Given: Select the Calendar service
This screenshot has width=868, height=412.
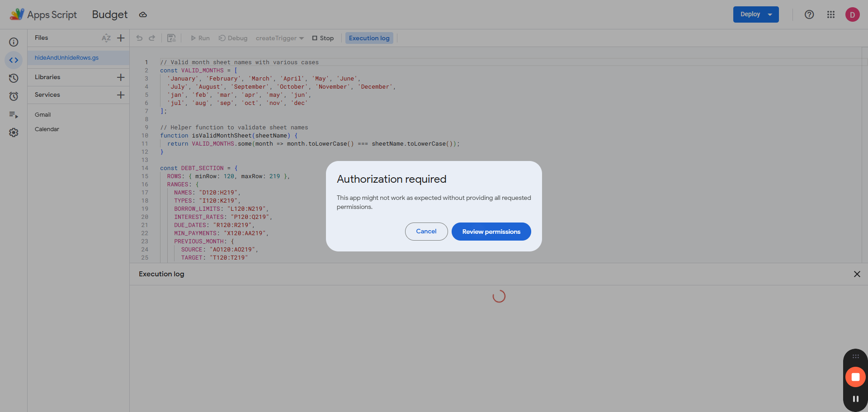Looking at the screenshot, I should [47, 129].
